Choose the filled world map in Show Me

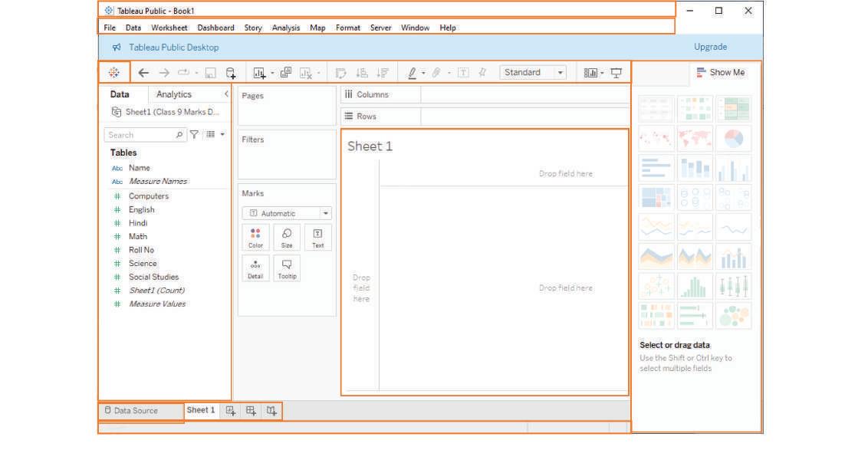(x=695, y=139)
